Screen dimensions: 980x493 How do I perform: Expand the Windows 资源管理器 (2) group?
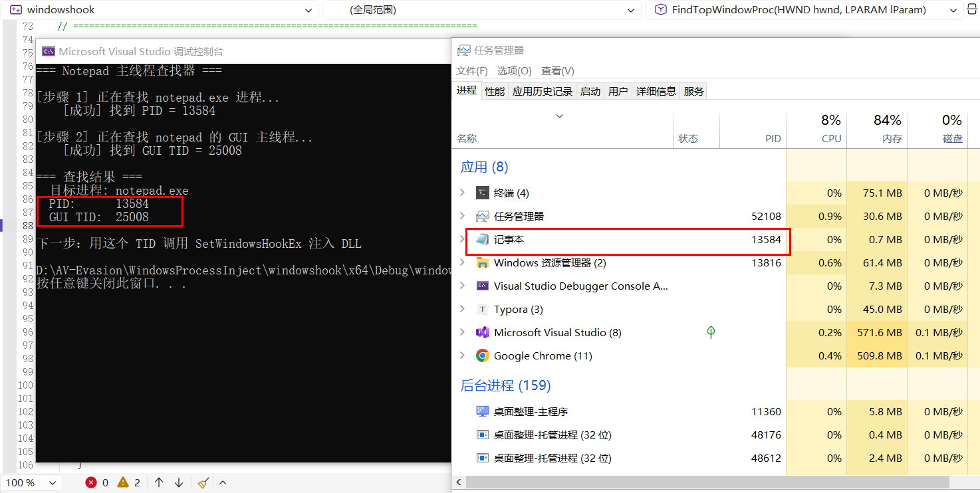pyautogui.click(x=463, y=262)
